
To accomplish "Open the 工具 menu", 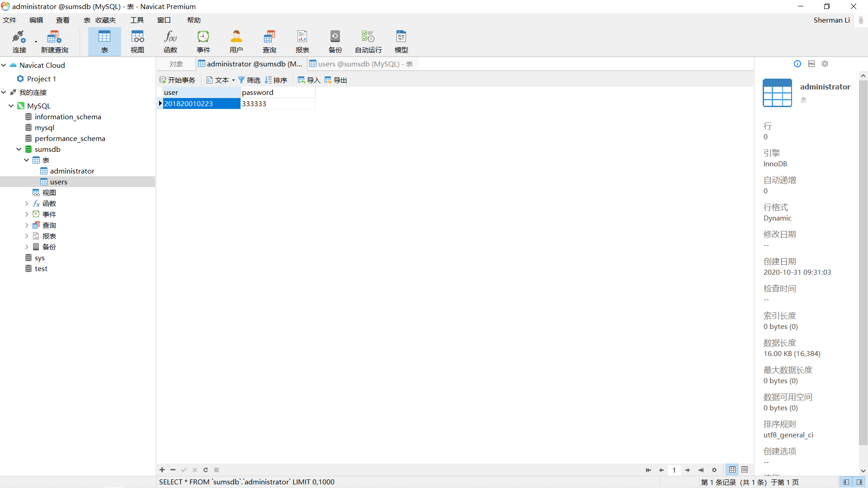I will (137, 20).
